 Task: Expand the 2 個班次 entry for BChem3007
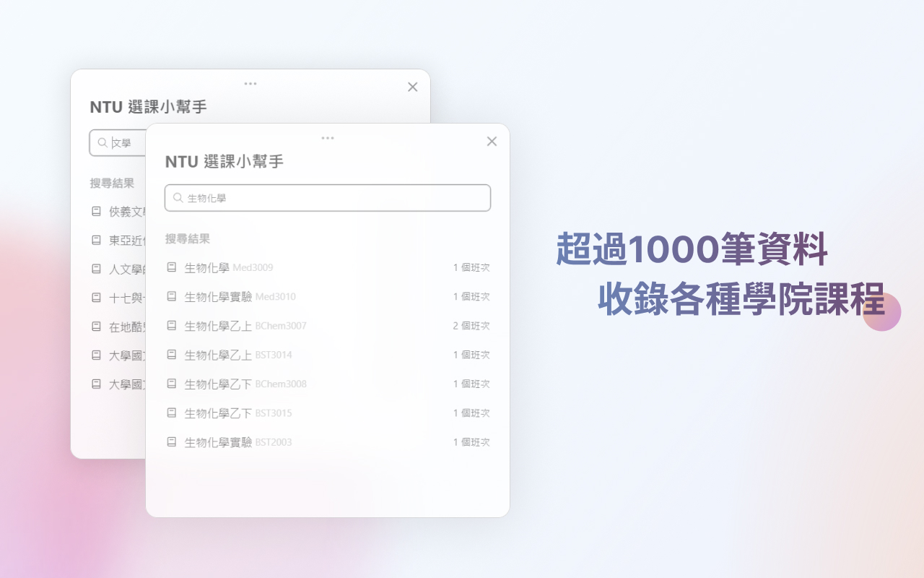click(471, 325)
